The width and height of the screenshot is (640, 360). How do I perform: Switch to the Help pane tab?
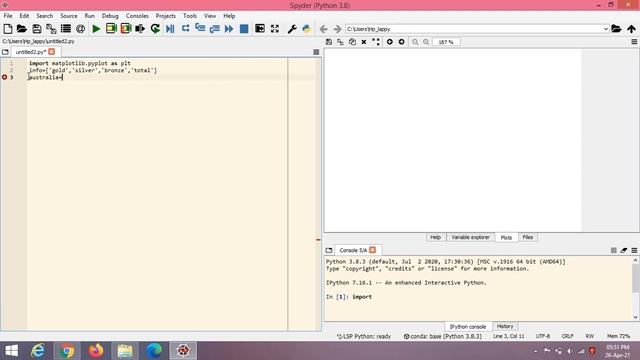click(436, 237)
